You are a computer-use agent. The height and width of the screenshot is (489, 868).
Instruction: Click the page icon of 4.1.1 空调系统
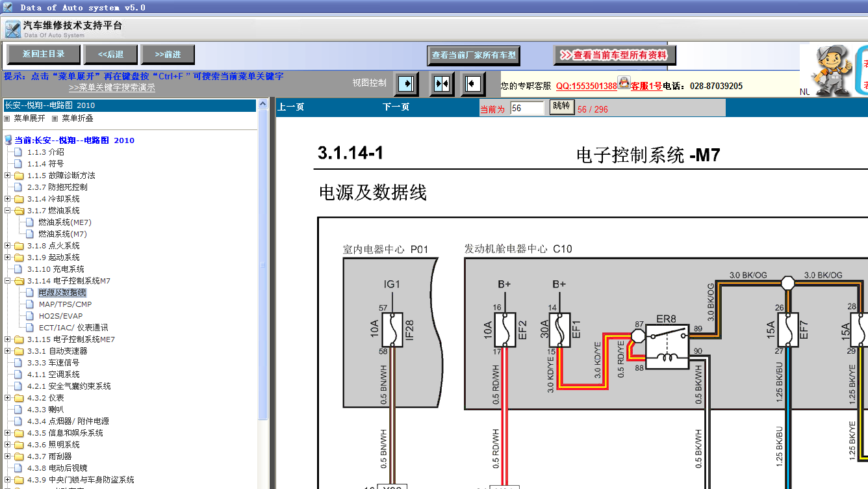click(18, 374)
